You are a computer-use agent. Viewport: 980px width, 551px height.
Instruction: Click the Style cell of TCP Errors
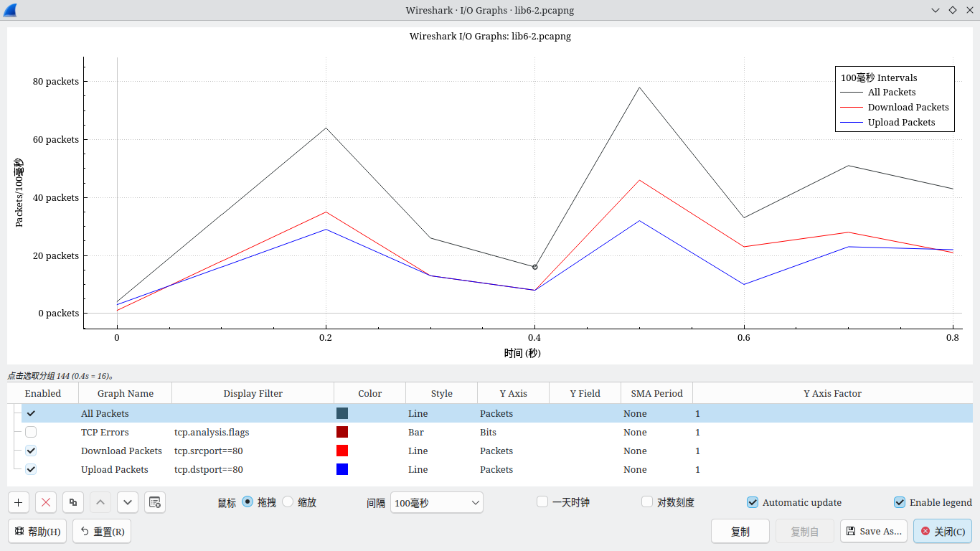click(440, 433)
